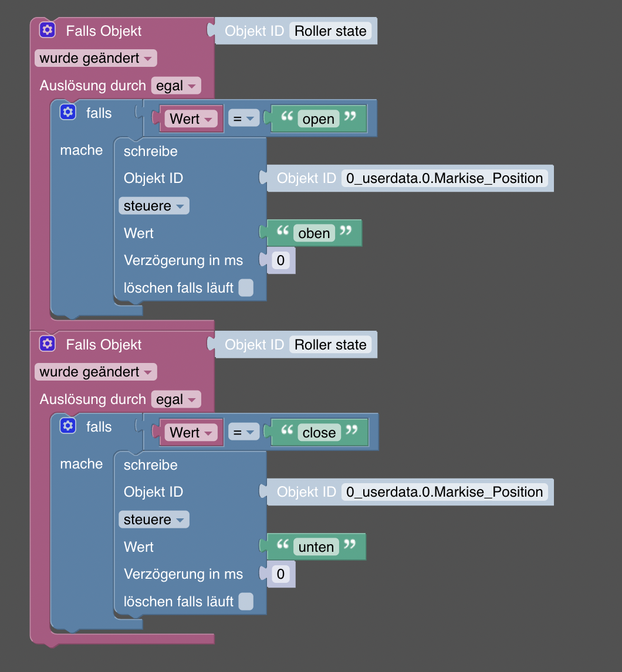Image resolution: width=622 pixels, height=672 pixels.
Task: Open equals operator dropdown before 'open'
Action: click(x=244, y=118)
